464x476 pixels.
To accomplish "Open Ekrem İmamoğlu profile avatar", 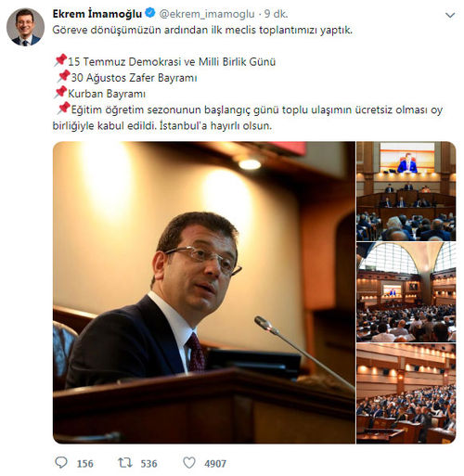I will click(25, 27).
